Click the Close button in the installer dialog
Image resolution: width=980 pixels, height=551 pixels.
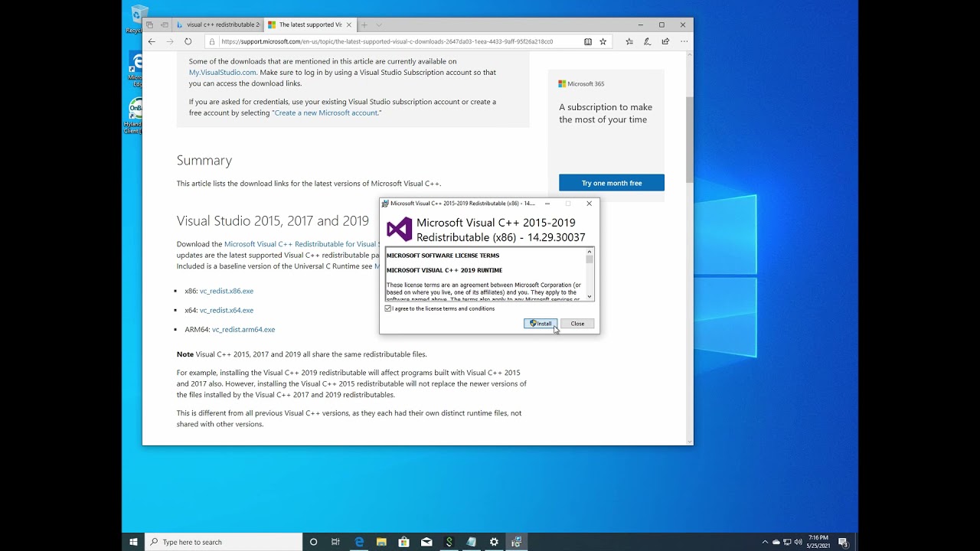577,324
